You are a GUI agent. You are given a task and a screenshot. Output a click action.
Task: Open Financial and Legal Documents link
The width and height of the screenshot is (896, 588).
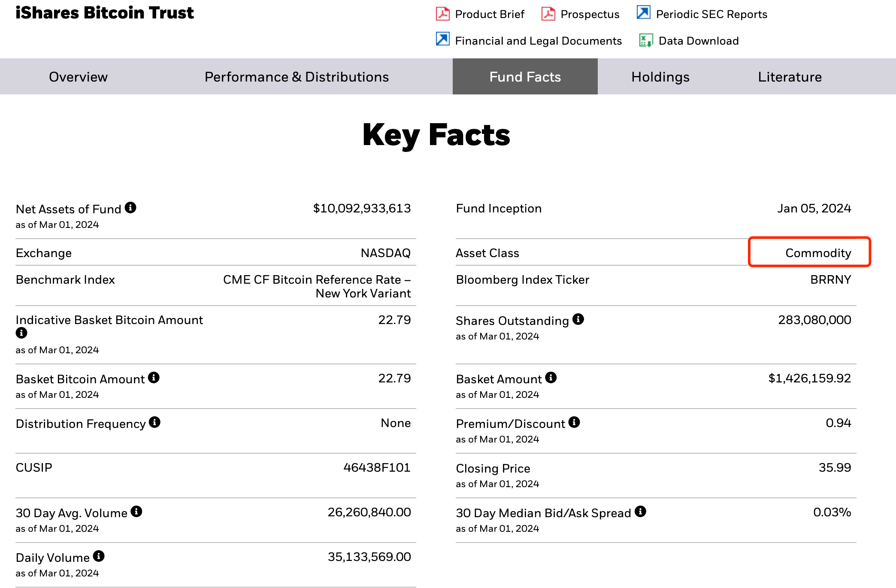click(x=538, y=41)
